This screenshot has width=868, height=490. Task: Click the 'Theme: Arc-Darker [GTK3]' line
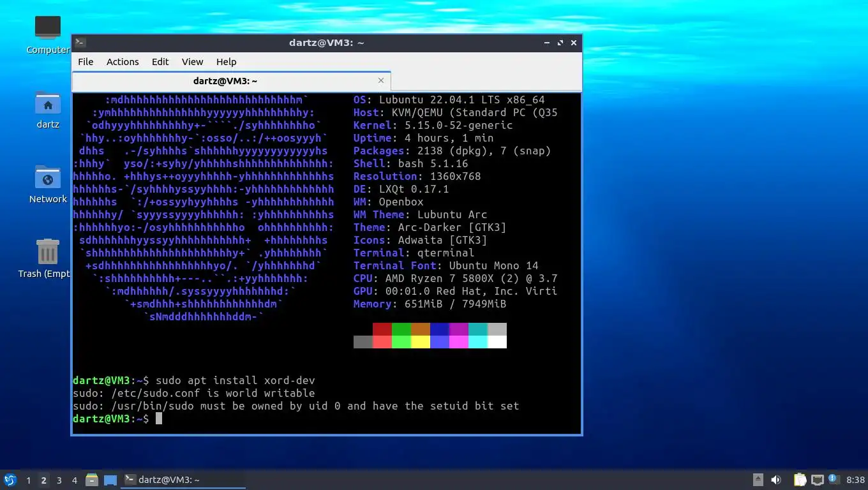coord(430,227)
